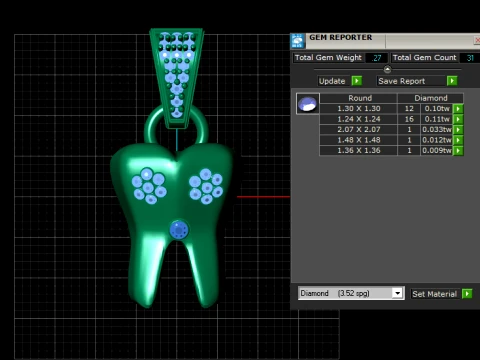Click the count 12 cell
Viewport: 480px width, 360px height.
point(409,109)
